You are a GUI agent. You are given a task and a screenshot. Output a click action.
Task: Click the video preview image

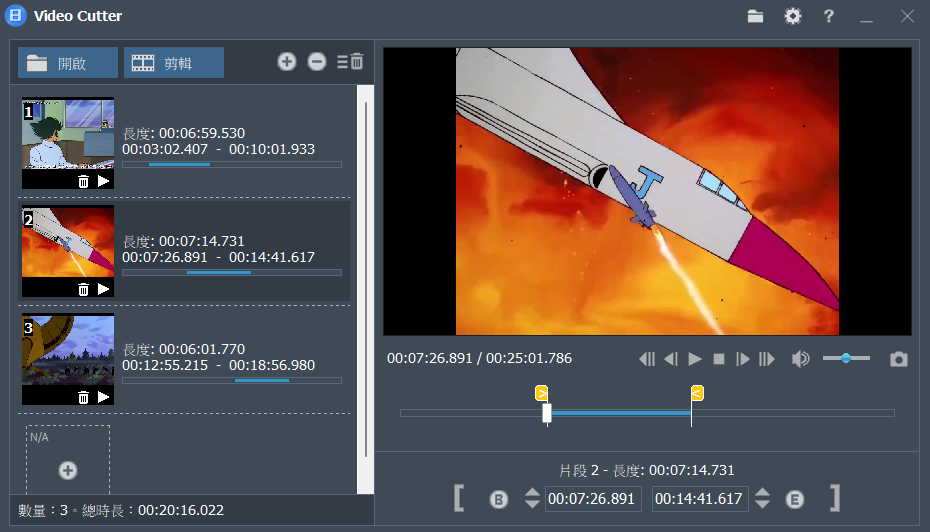tap(647, 191)
